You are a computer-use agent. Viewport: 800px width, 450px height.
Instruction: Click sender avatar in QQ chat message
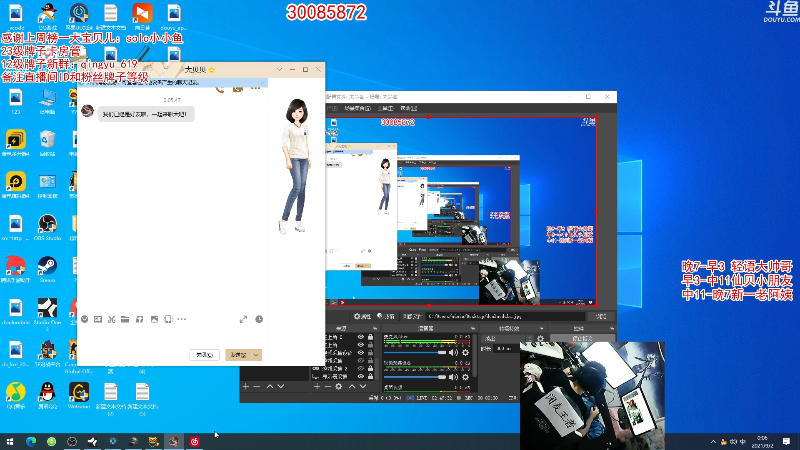click(88, 111)
